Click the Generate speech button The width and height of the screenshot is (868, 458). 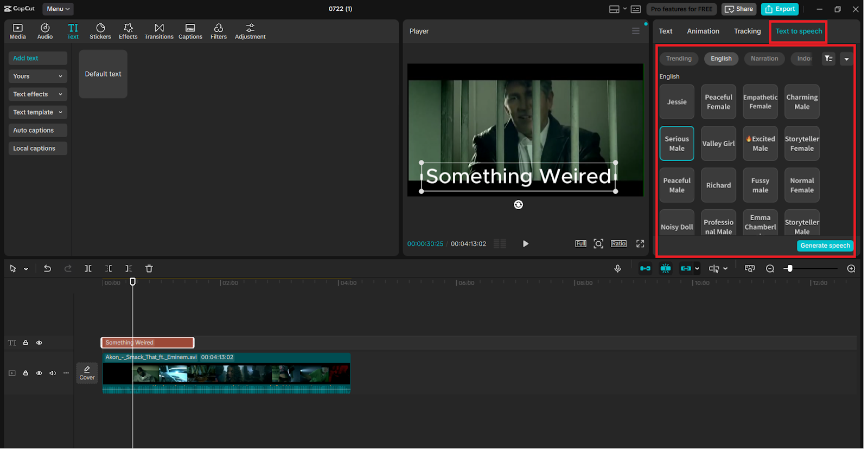pyautogui.click(x=825, y=246)
